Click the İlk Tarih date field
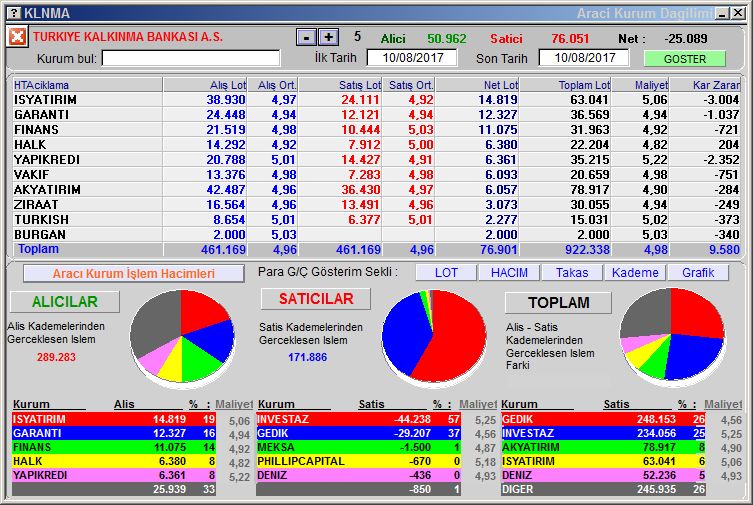Viewport: 753px width, 505px height. click(x=412, y=58)
